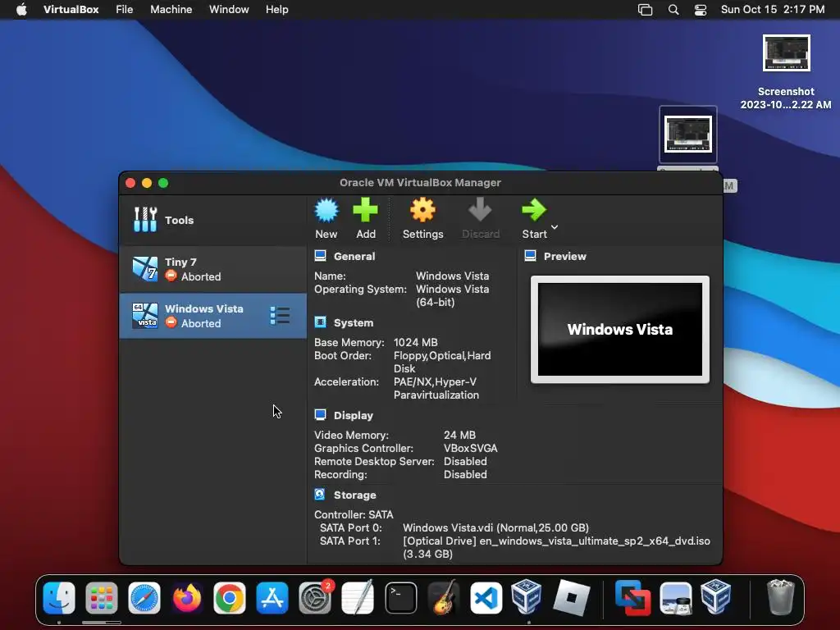This screenshot has width=840, height=630.
Task: Open the Preview app from the Dock
Action: coord(676,597)
